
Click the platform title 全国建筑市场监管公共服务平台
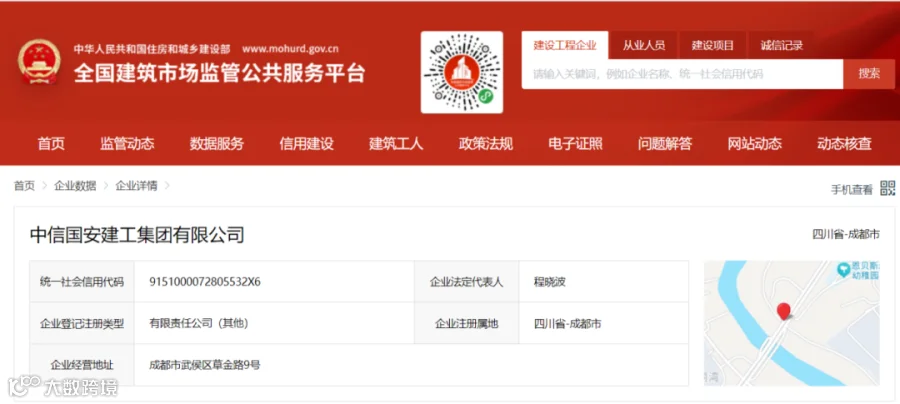[x=220, y=73]
